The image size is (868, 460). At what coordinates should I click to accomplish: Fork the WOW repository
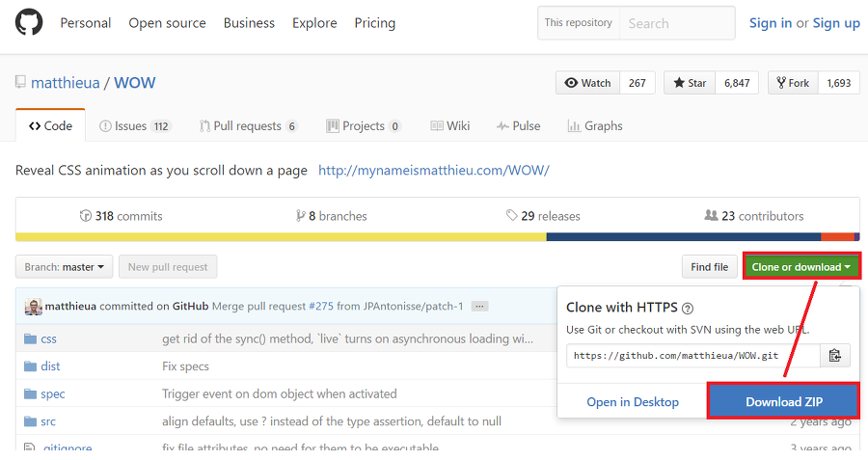click(x=794, y=83)
